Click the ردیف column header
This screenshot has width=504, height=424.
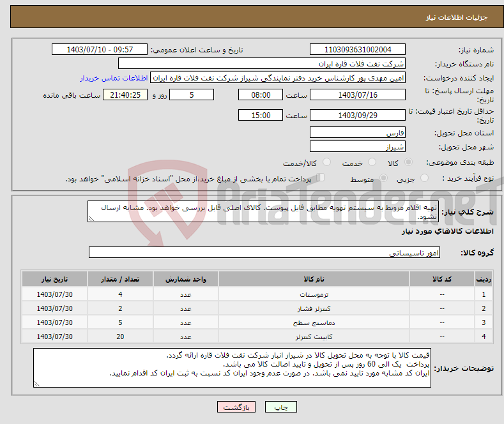(x=484, y=279)
